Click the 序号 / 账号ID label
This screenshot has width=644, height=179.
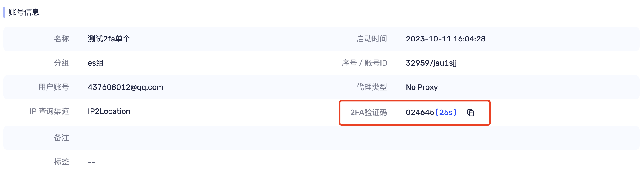click(x=365, y=63)
